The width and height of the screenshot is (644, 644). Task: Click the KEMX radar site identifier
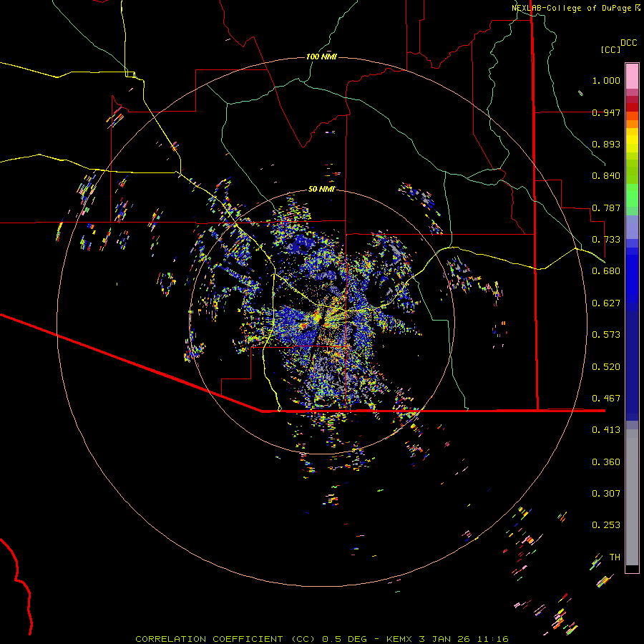[x=399, y=639]
